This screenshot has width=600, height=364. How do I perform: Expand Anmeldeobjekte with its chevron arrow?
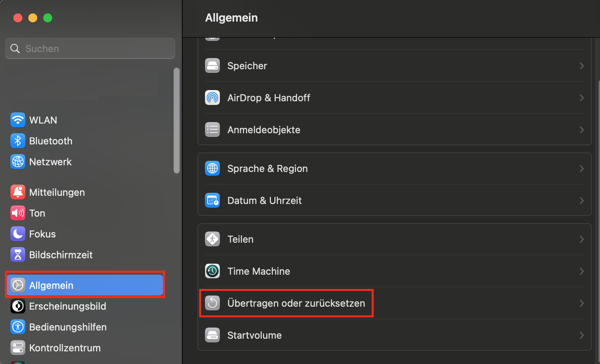point(581,130)
